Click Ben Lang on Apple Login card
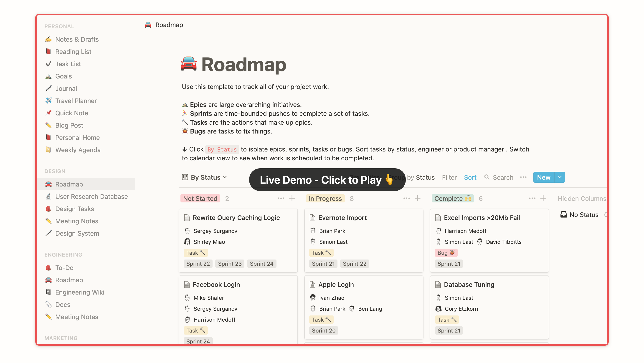This screenshot has height=363, width=644. (366, 309)
